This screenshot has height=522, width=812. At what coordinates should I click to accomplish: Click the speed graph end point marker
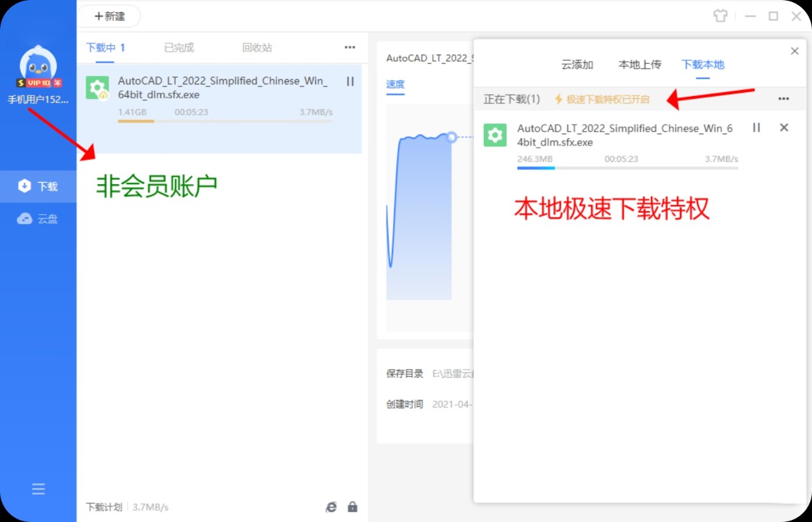tap(451, 137)
